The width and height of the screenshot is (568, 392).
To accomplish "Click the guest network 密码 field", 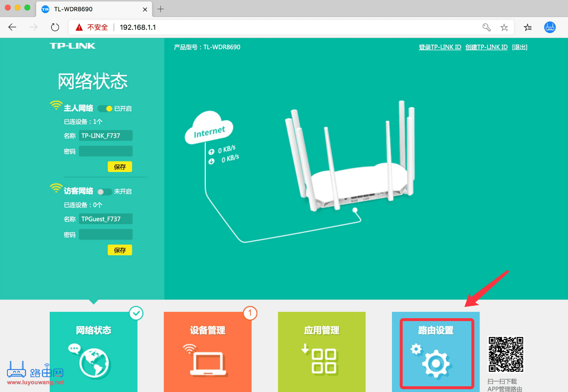I will pos(106,234).
